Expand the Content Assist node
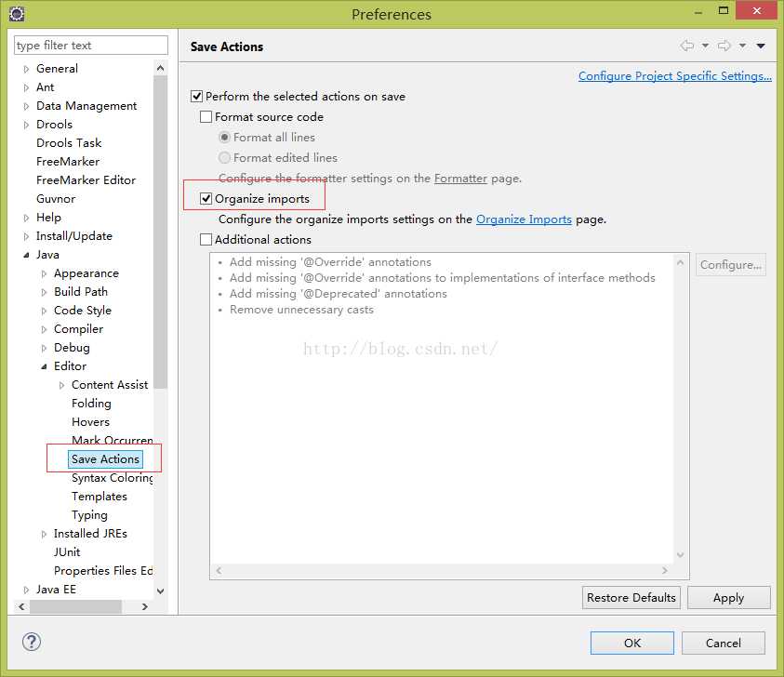 pyautogui.click(x=61, y=385)
